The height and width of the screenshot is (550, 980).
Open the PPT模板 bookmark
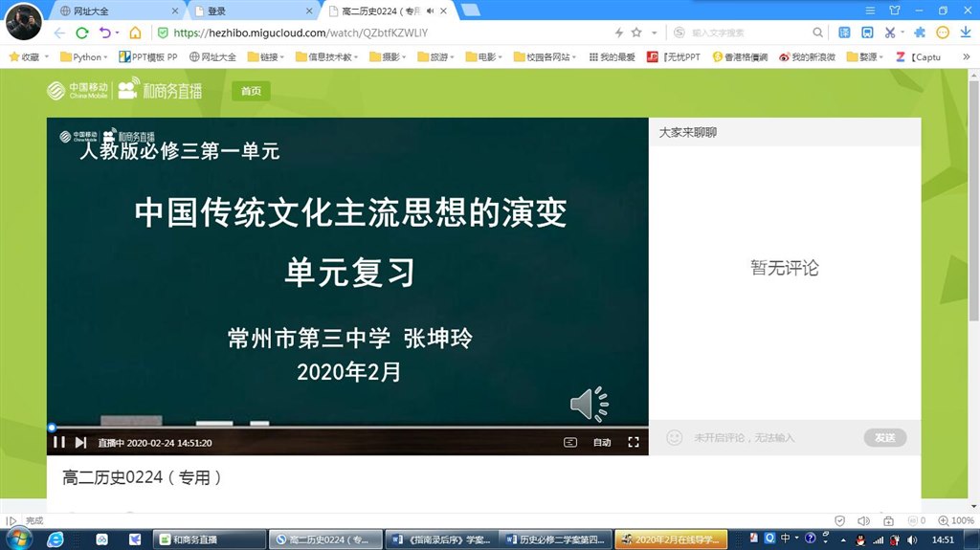(x=148, y=56)
